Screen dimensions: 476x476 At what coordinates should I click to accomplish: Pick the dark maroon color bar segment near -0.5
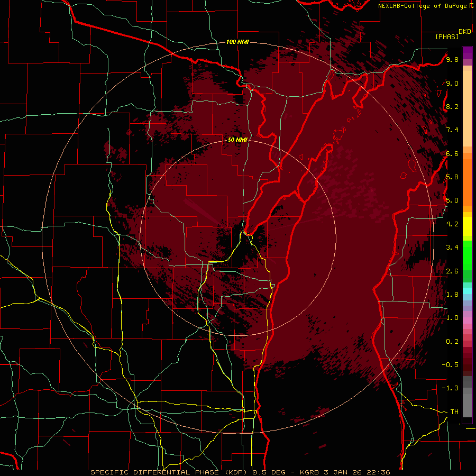tap(467, 364)
